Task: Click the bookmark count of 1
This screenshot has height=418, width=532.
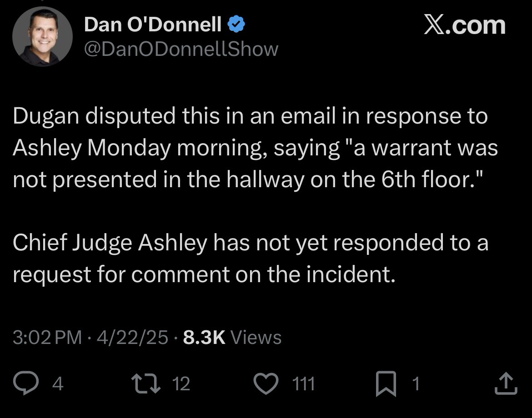Action: point(415,385)
